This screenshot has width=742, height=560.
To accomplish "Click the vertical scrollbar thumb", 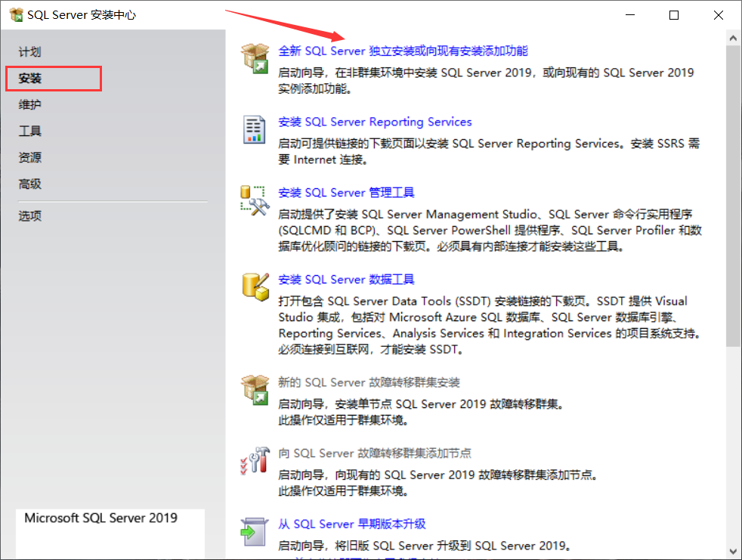I will 733,196.
